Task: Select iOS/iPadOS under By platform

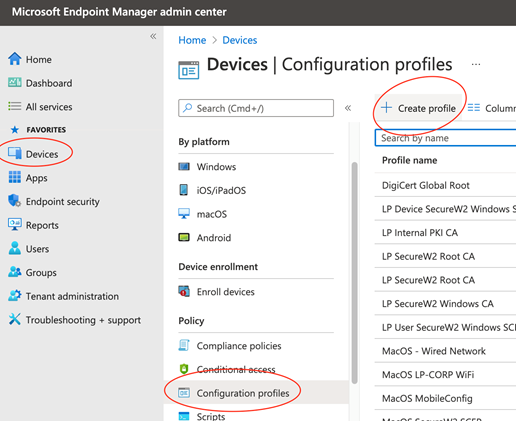Action: point(221,190)
